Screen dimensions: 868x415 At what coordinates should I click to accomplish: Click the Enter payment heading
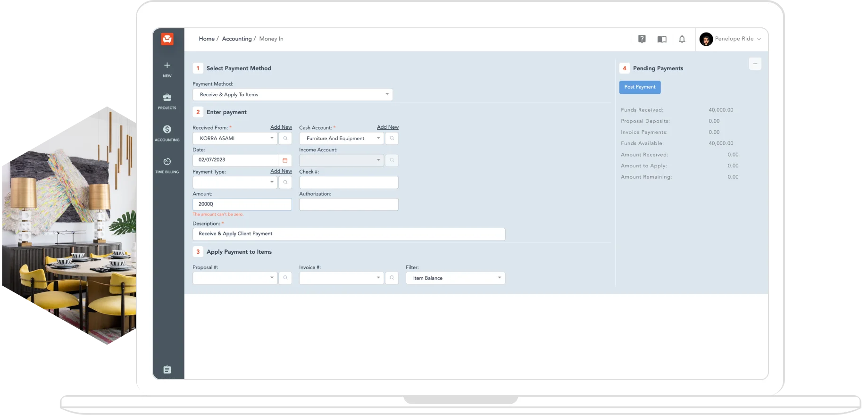pos(226,112)
